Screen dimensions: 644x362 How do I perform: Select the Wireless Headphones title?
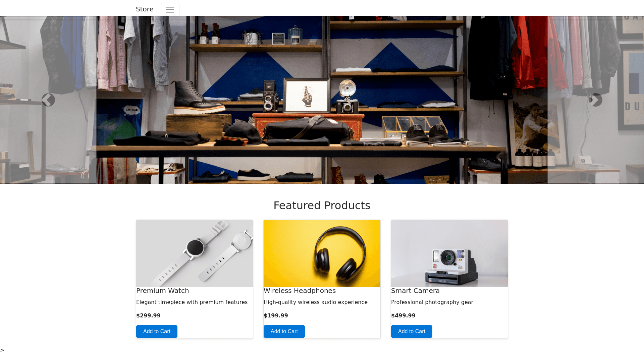click(x=300, y=291)
